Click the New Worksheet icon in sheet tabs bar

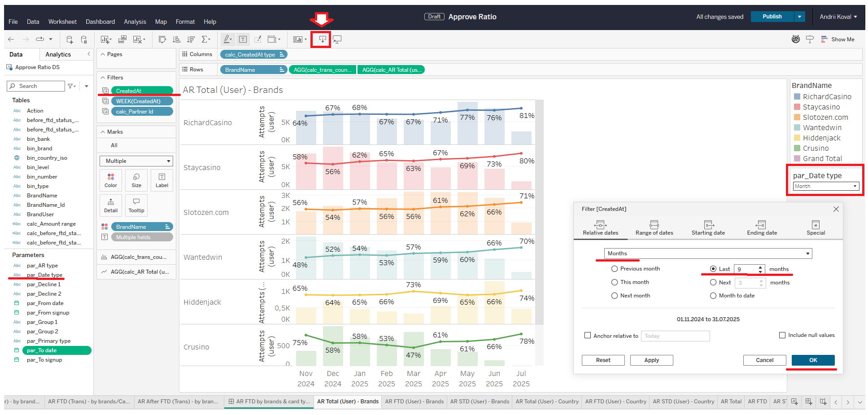(794, 402)
